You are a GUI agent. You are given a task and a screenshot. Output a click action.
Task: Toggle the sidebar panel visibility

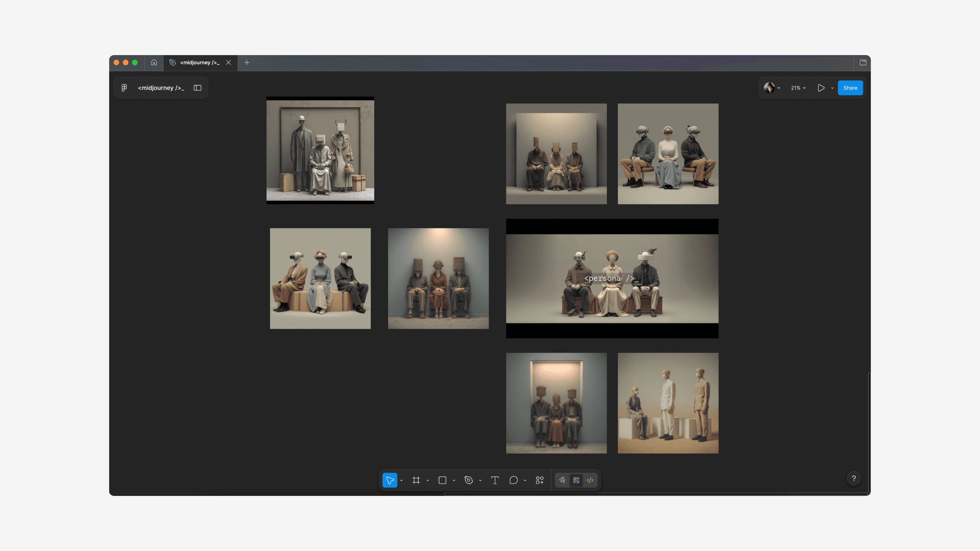(x=197, y=88)
